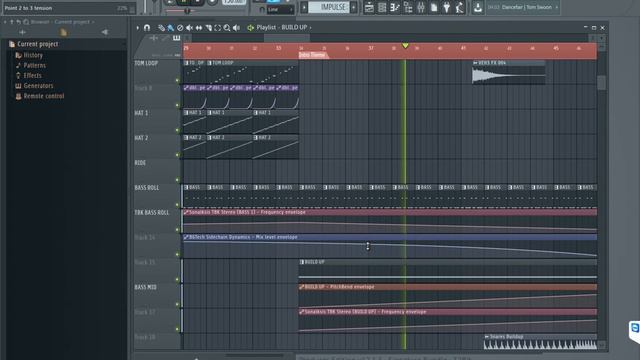Click pattern selector plus button beside IMPULSE
This screenshot has height=360, width=640.
point(353,7)
